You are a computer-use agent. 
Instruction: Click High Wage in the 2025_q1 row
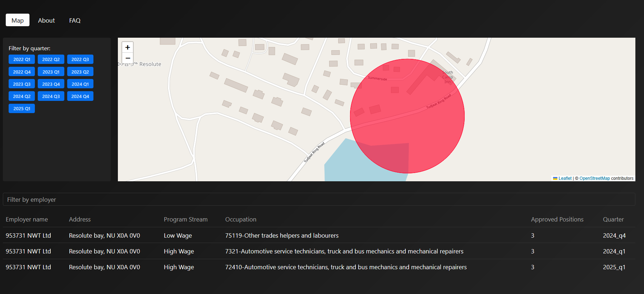(179, 267)
